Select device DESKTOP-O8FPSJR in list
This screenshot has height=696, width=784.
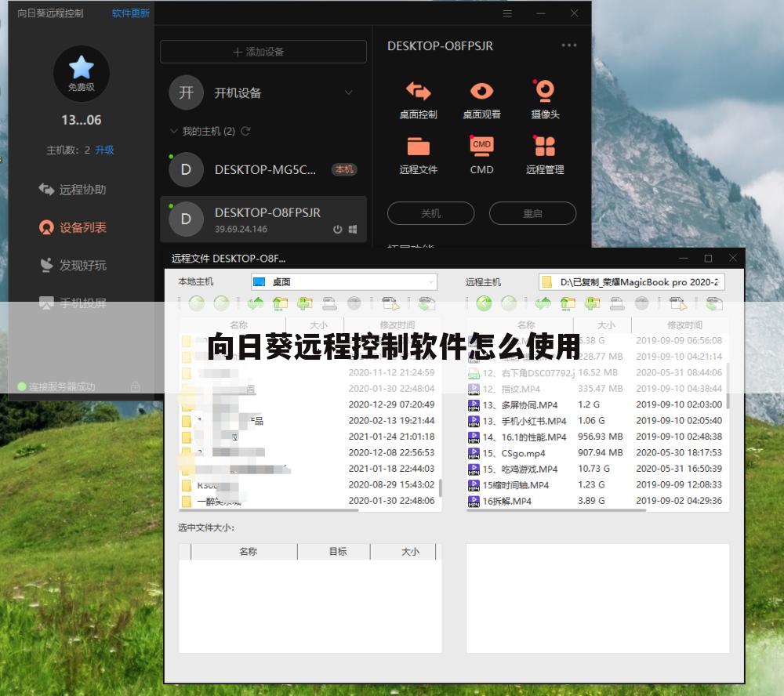[263, 219]
